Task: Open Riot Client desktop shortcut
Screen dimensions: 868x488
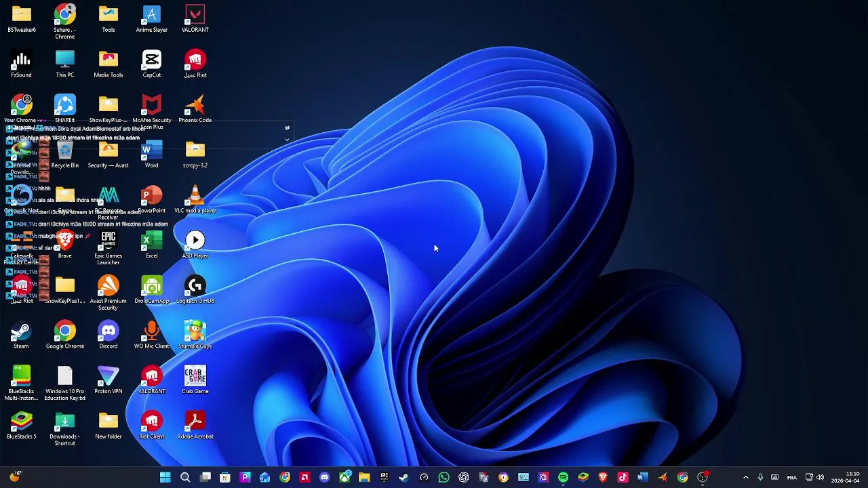Action: (151, 426)
